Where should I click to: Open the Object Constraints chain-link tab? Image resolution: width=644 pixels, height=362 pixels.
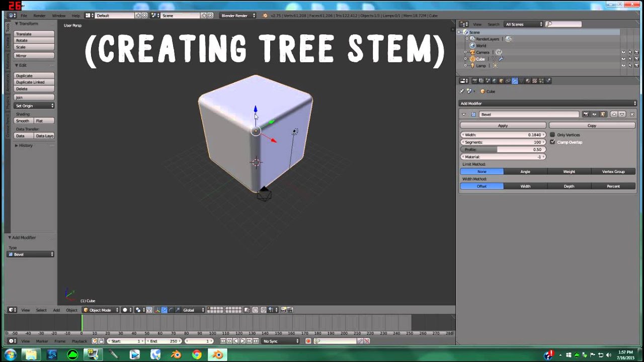pos(508,80)
